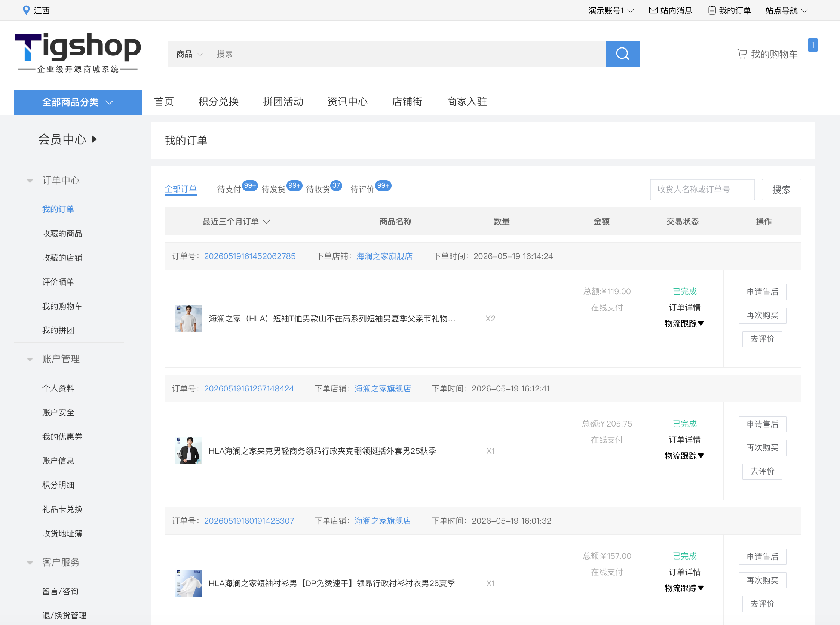Click the 99+ badge on 待评价
The height and width of the screenshot is (625, 840).
click(x=383, y=185)
